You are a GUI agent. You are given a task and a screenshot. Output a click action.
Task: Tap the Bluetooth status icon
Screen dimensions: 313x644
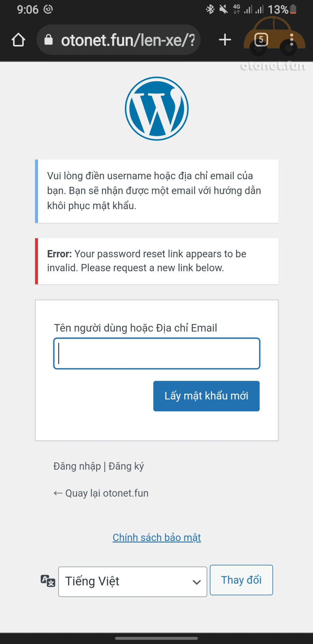[210, 9]
